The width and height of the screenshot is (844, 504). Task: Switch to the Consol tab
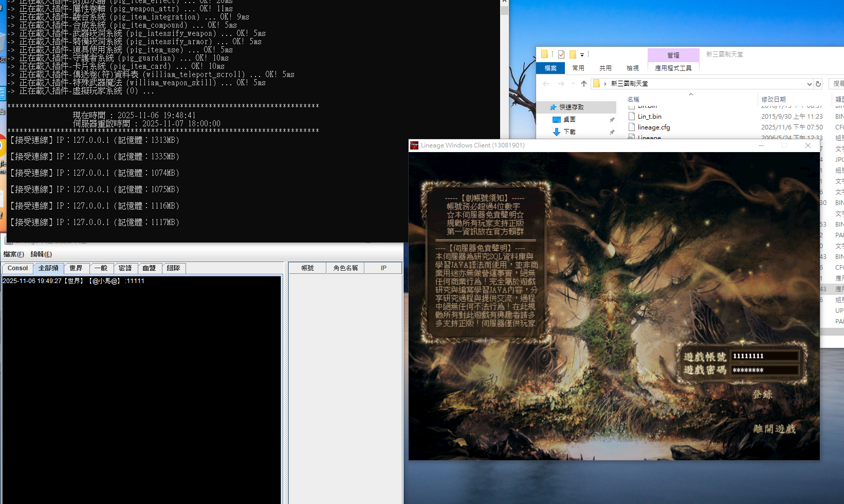(x=18, y=268)
